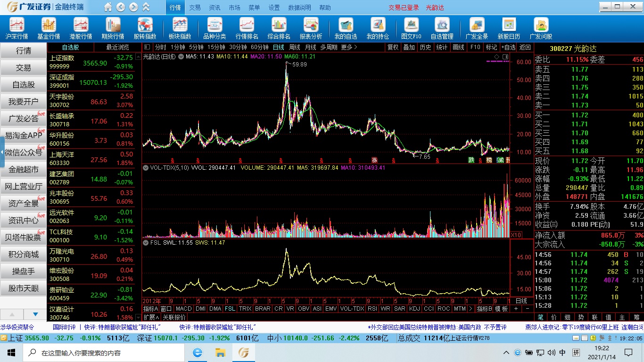The image size is (644, 362).
Task: Open the 新股日历 toolbar icon
Action: tap(509, 29)
